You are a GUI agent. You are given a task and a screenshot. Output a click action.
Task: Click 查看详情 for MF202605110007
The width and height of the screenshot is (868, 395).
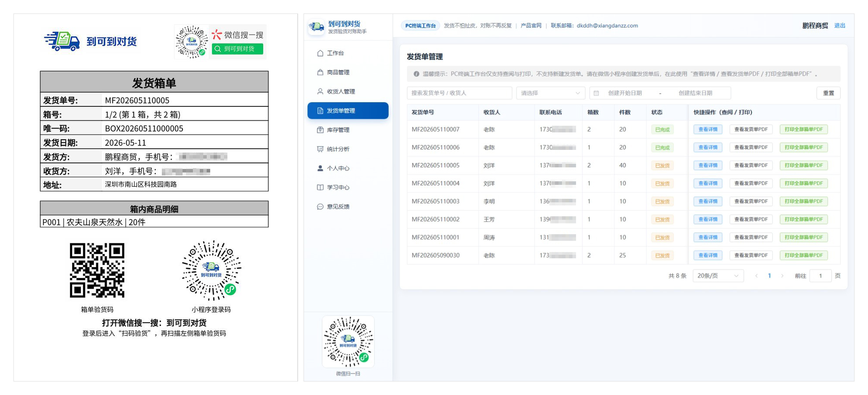(x=708, y=130)
